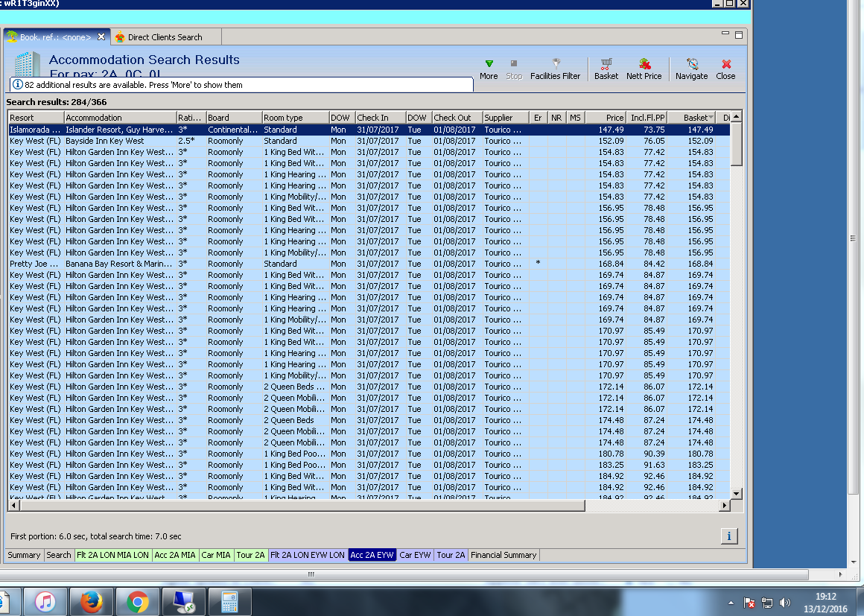Select the Book. ref. <none> tab
The image size is (864, 616).
[54, 37]
